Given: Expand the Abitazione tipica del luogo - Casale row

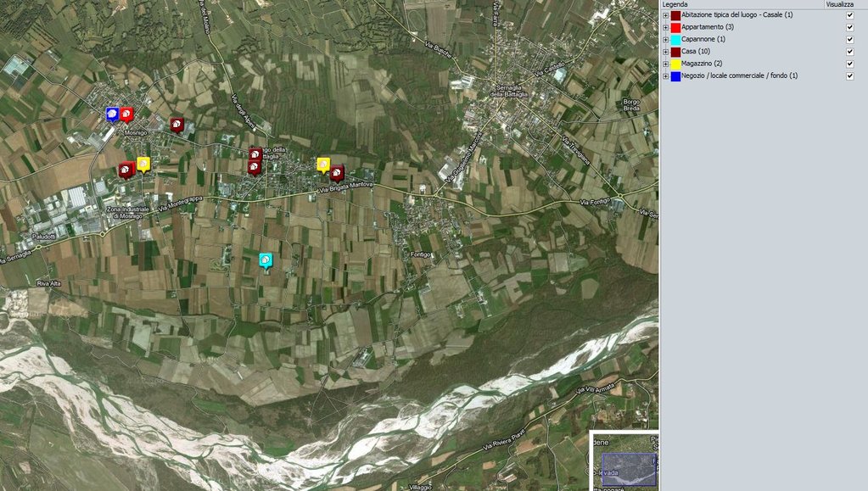Looking at the screenshot, I should tap(665, 15).
